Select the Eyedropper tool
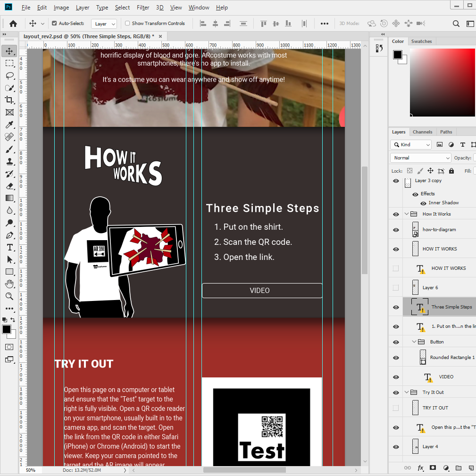 9,125
